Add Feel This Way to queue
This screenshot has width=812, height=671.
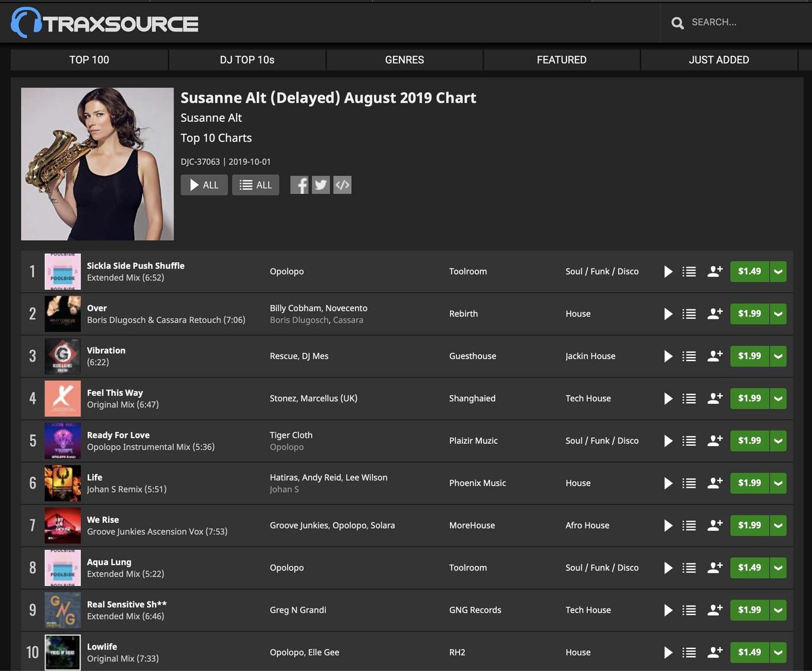tap(689, 399)
